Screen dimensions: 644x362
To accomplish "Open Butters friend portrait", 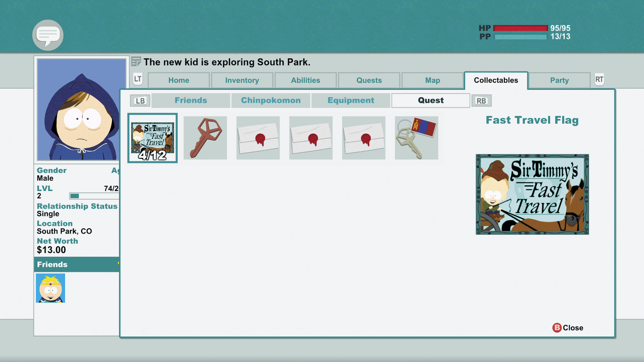I will (x=50, y=288).
